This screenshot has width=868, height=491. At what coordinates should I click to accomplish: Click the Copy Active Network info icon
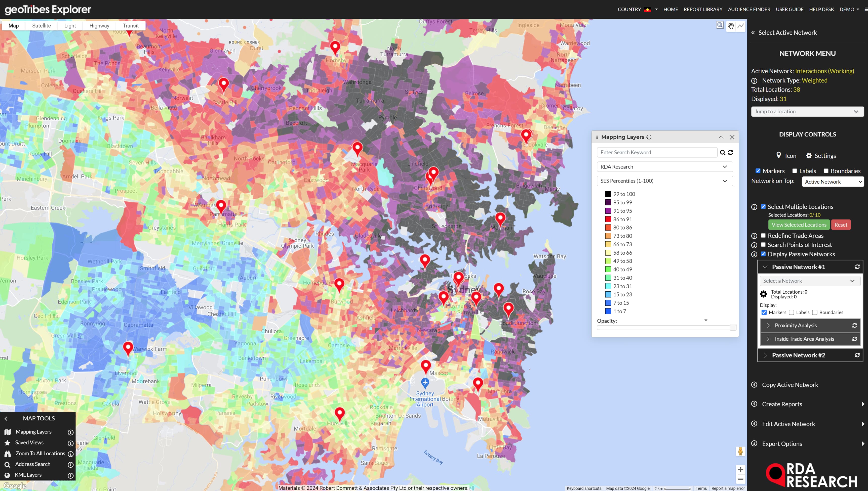coord(754,385)
